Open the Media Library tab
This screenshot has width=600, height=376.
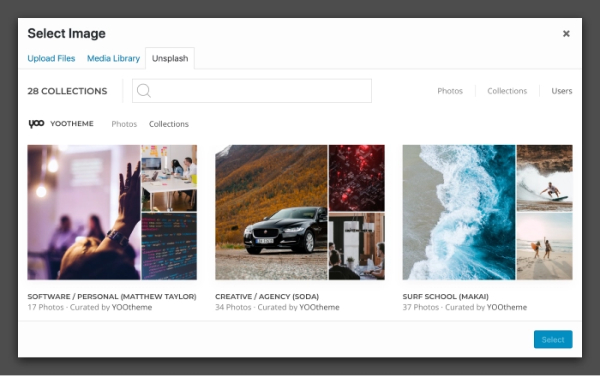coord(113,59)
